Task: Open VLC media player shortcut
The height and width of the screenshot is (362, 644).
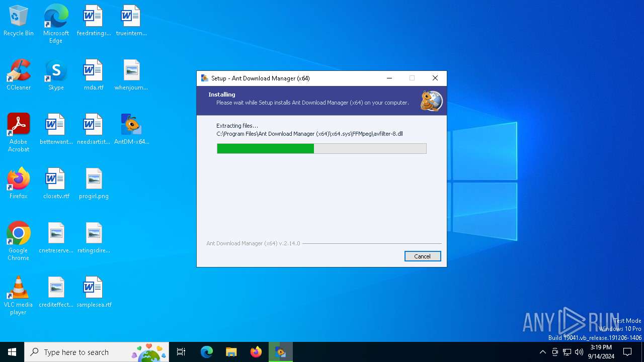Action: (x=19, y=296)
